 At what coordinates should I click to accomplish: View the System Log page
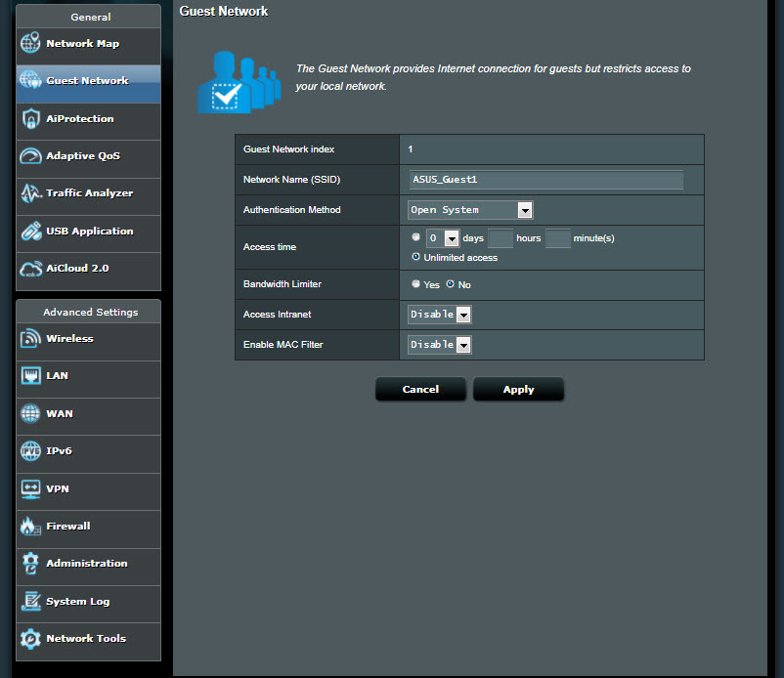tap(89, 602)
